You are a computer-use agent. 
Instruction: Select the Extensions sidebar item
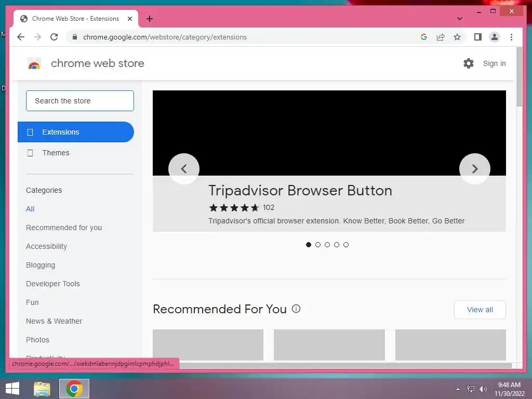tap(76, 132)
